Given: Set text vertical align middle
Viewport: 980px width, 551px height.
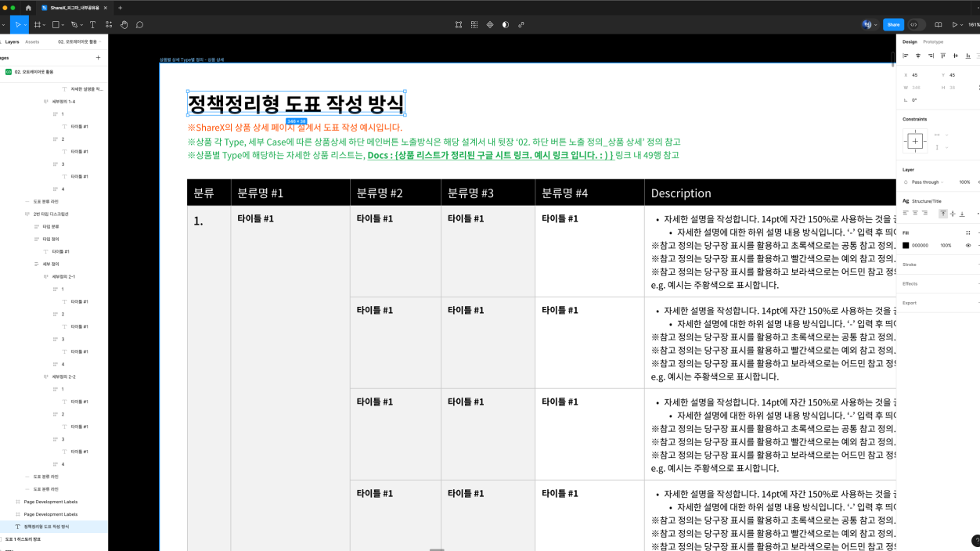Looking at the screenshot, I should pos(953,213).
